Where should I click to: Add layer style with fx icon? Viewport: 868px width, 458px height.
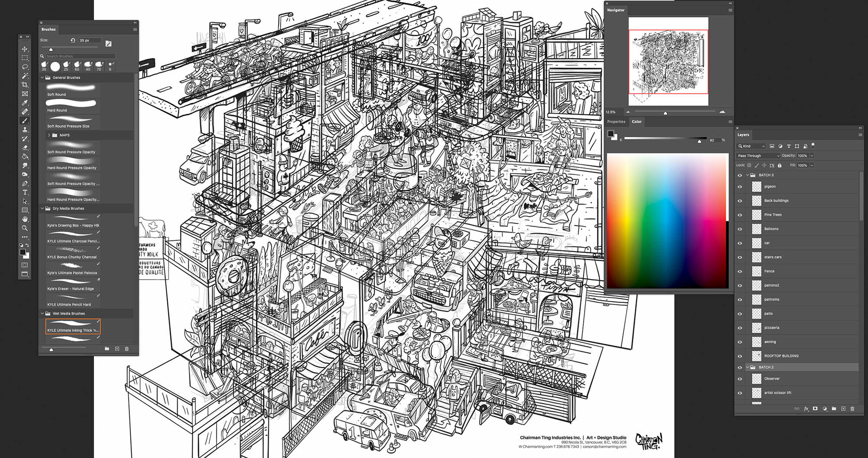pos(806,409)
